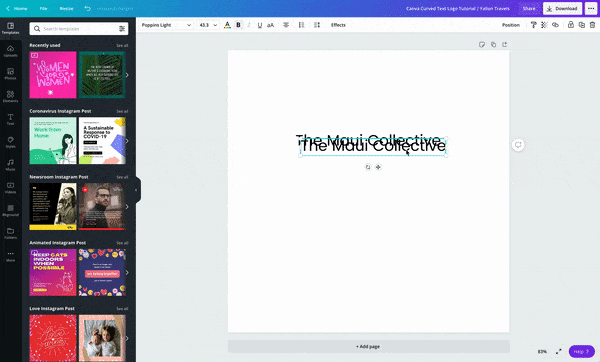600x362 pixels.
Task: Click the Share button
Action: [529, 8]
